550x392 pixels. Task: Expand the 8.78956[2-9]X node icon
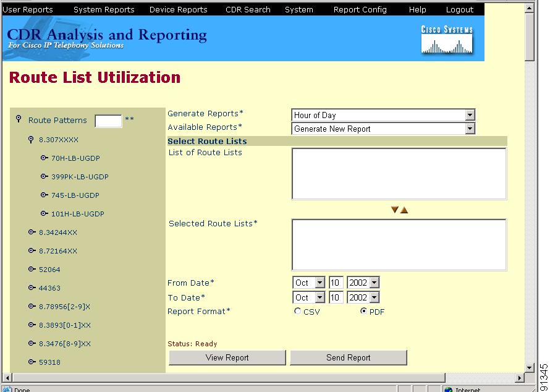click(x=32, y=307)
